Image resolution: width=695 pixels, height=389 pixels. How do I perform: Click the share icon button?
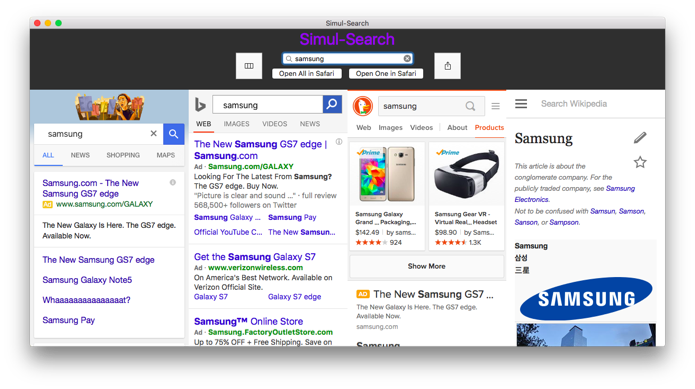pos(447,66)
